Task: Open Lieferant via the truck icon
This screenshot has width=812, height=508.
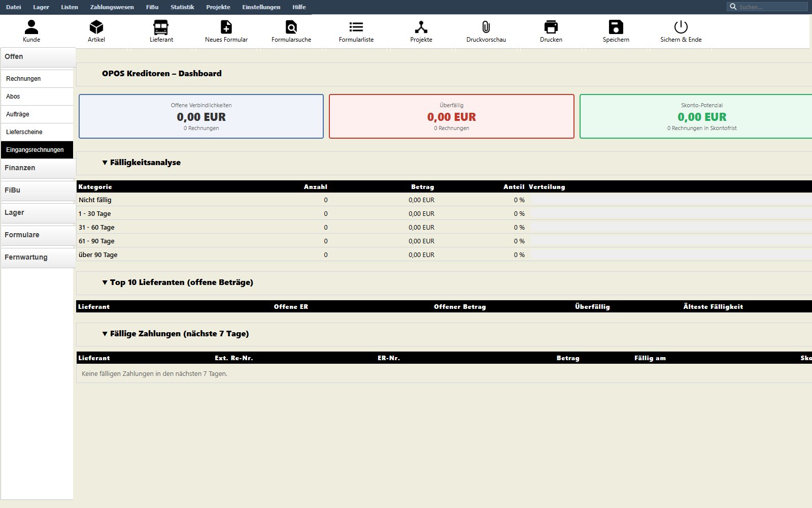Action: click(x=161, y=27)
